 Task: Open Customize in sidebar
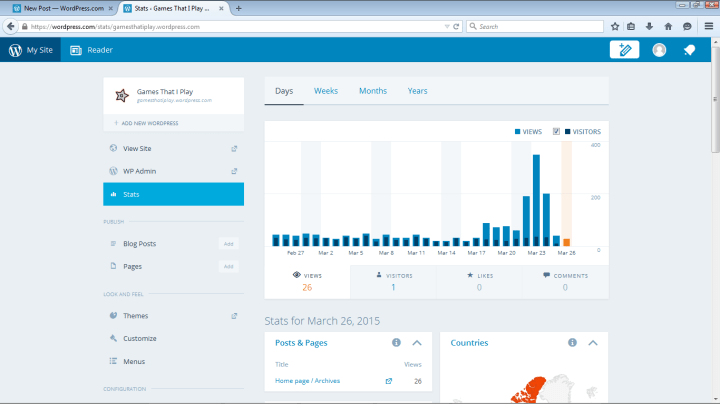[140, 338]
